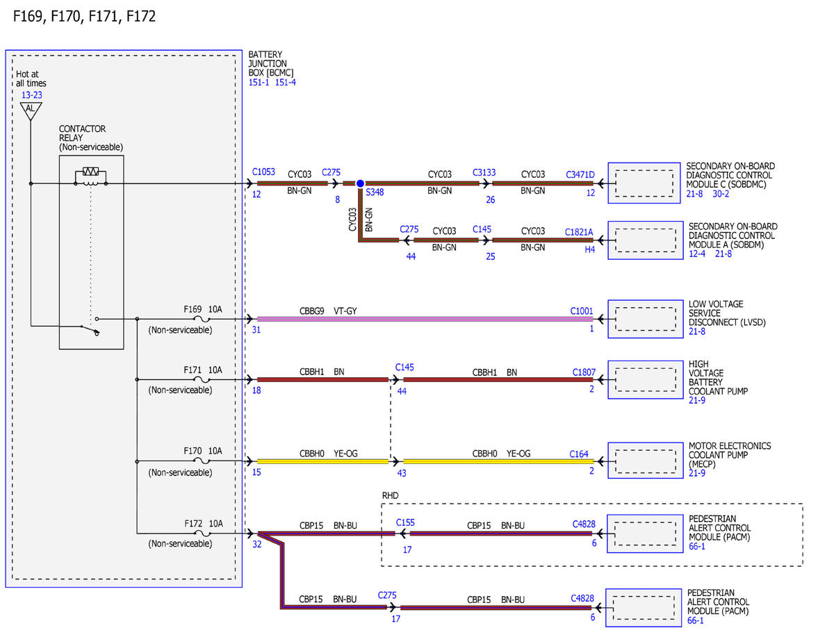Open the 151-4 page reference link

click(x=285, y=83)
